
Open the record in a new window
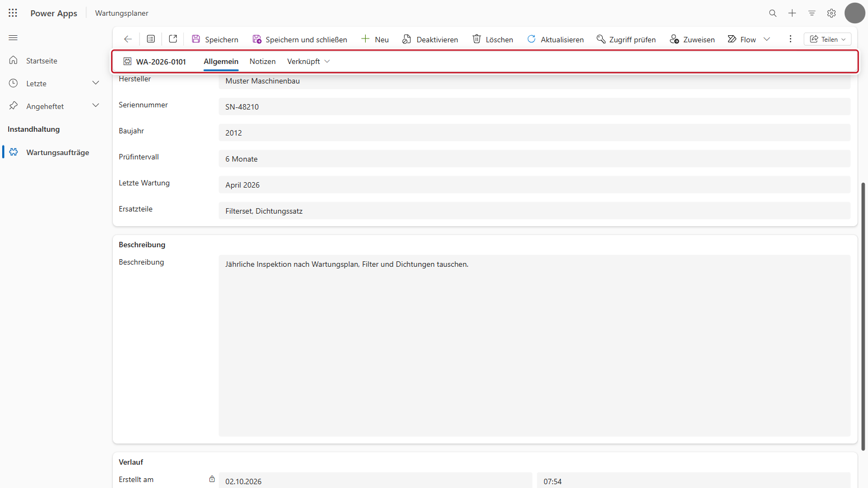click(x=173, y=39)
